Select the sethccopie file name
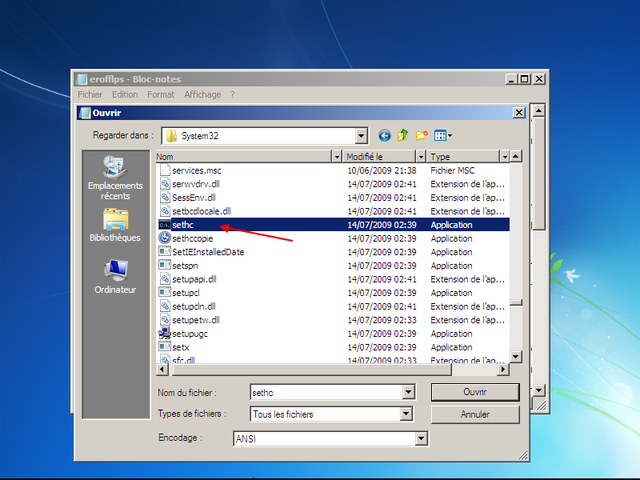640x480 pixels. point(192,238)
